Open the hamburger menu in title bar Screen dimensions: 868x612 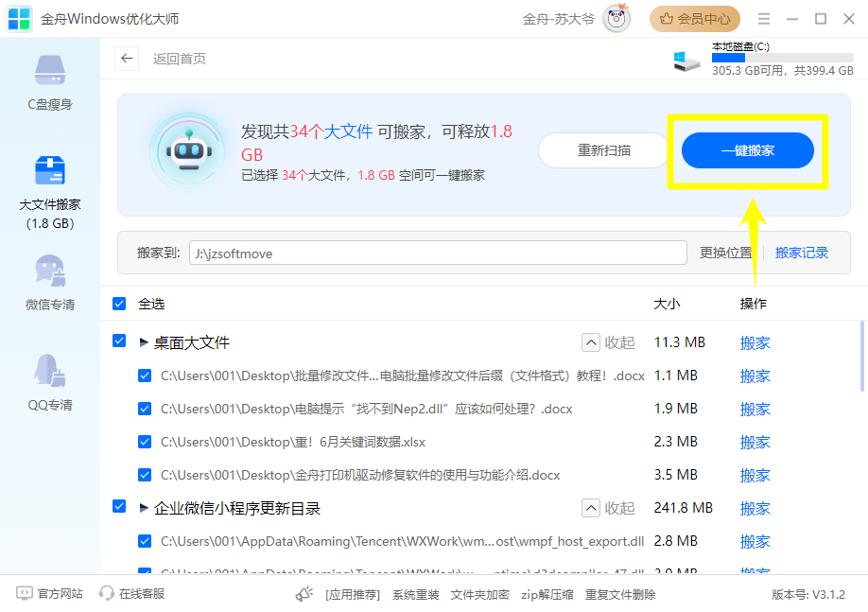[764, 19]
